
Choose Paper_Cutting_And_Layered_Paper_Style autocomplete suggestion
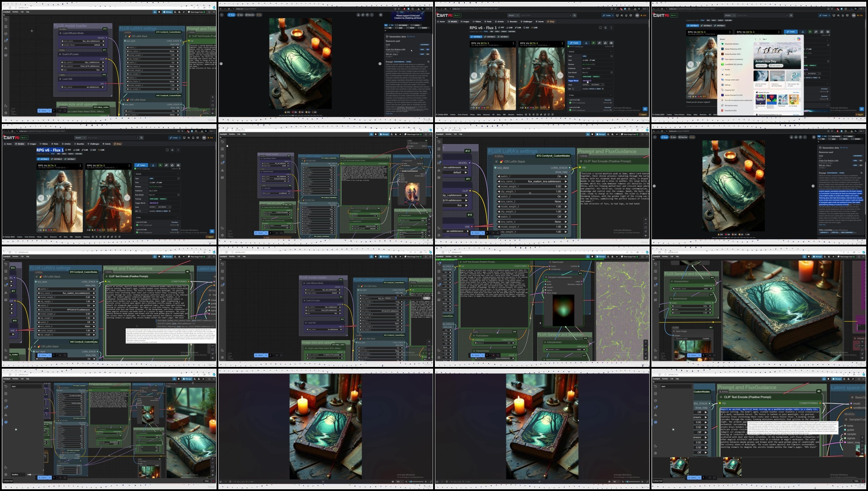[186, 320]
